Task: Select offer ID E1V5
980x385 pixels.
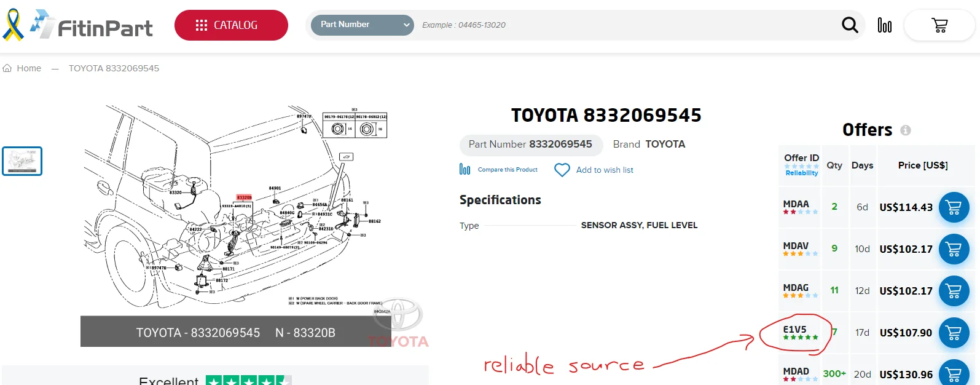Action: 795,330
